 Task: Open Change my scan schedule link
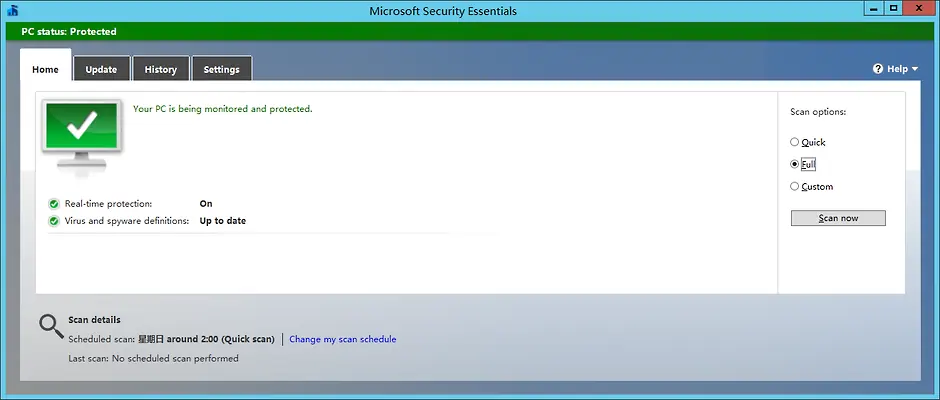click(343, 339)
